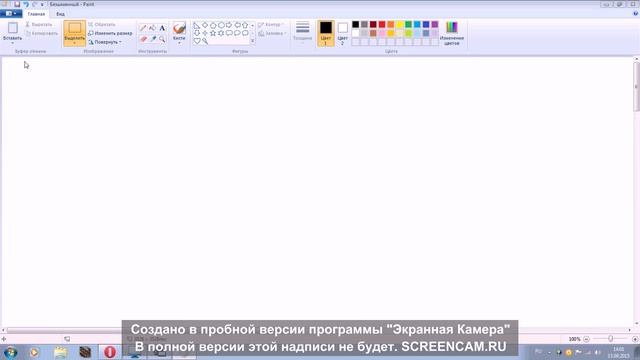Viewport: 640px width, 360px height.
Task: Click the zoom in plus button
Action: click(x=635, y=339)
